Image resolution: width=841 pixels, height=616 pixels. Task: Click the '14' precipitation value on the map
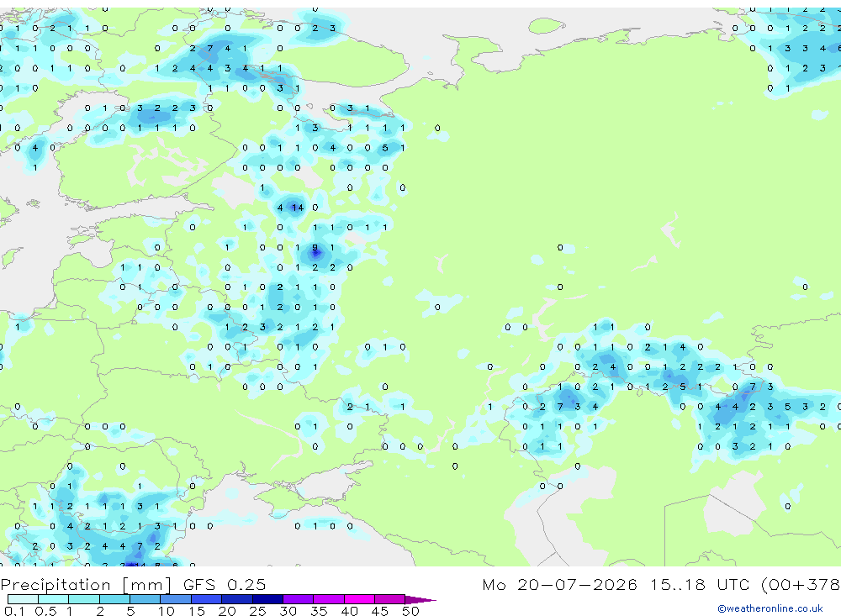point(298,208)
